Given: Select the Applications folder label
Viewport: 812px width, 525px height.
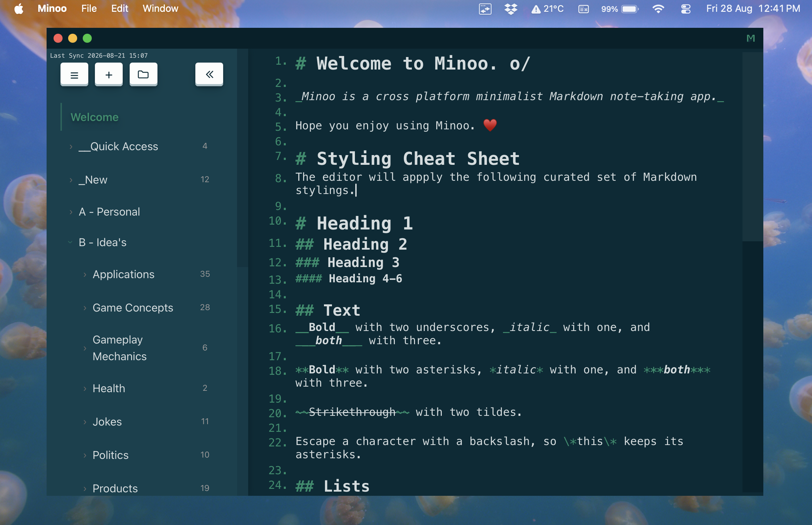Looking at the screenshot, I should click(x=123, y=275).
